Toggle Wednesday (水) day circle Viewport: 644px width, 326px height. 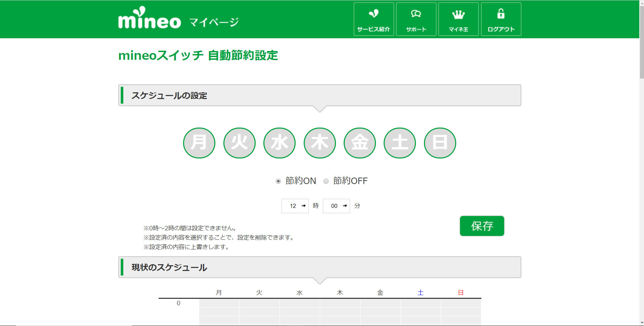280,143
